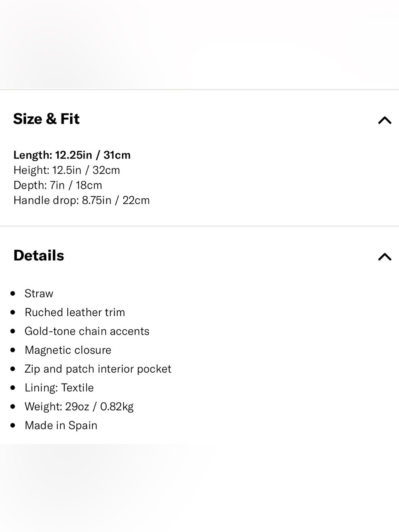Click the bullet dot beside Magnetic closure
The width and height of the screenshot is (399, 532).
tap(13, 350)
